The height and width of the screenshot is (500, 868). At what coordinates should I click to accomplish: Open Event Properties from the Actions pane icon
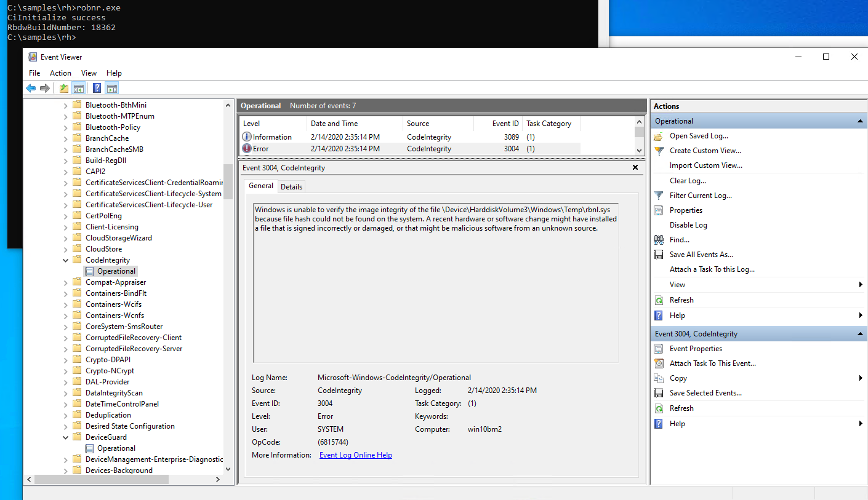coord(659,348)
